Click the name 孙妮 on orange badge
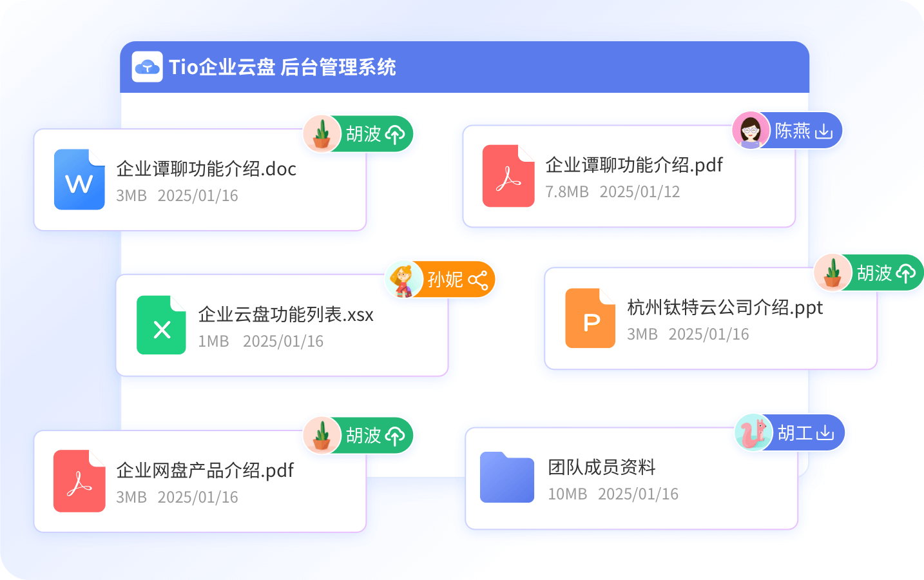Viewport: 924px width, 580px height. 445,280
